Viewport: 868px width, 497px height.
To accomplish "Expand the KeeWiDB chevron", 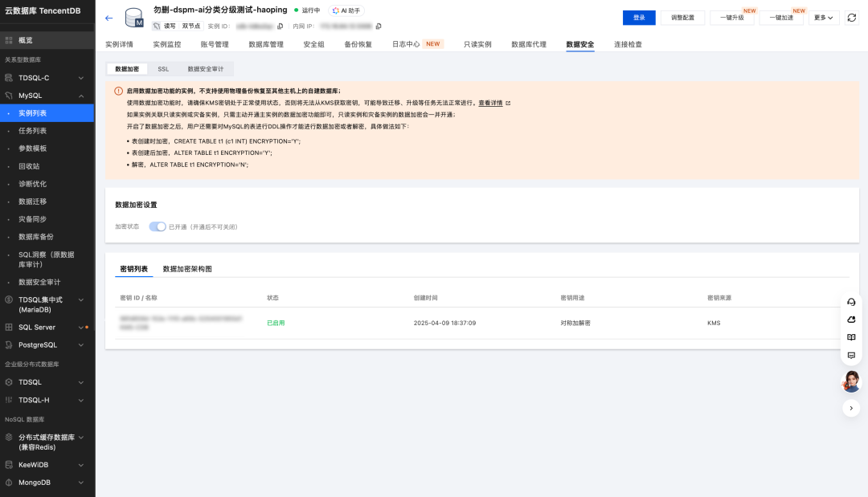I will (81, 465).
